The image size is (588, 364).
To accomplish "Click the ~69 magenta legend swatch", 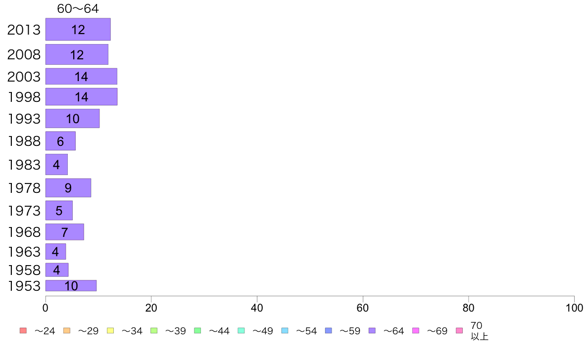I will point(415,331).
